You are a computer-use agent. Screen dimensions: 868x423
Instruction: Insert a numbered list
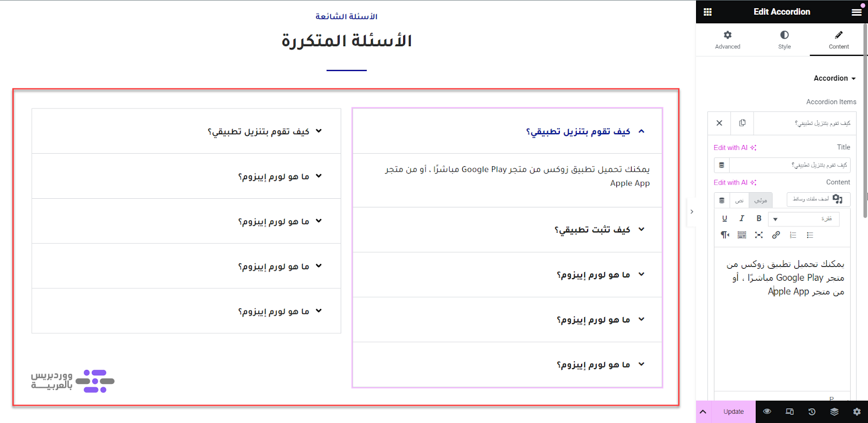click(x=793, y=235)
